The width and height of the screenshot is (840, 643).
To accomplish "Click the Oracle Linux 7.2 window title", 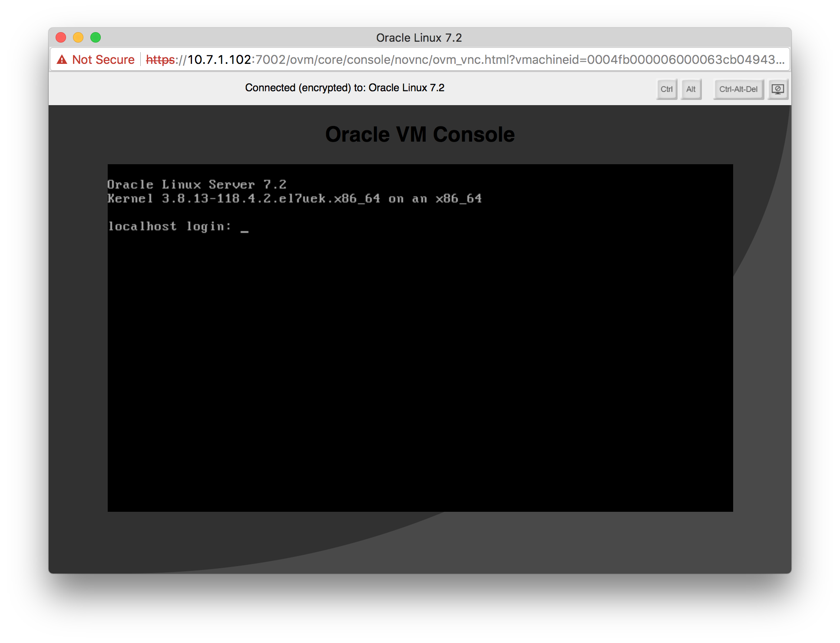I will click(419, 38).
